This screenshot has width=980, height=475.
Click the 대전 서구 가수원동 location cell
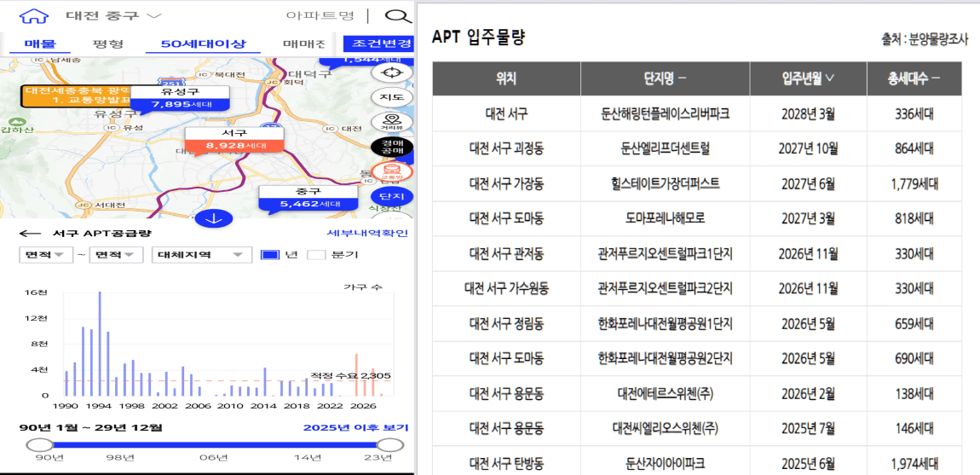tap(506, 289)
